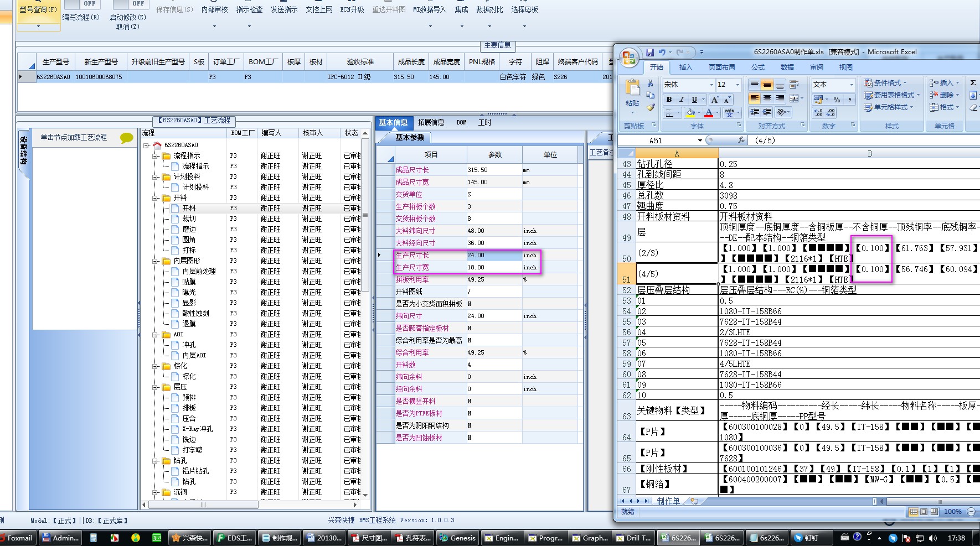980x546 pixels.
Task: Activate the Page Layout view button in Excel status bar
Action: click(924, 512)
